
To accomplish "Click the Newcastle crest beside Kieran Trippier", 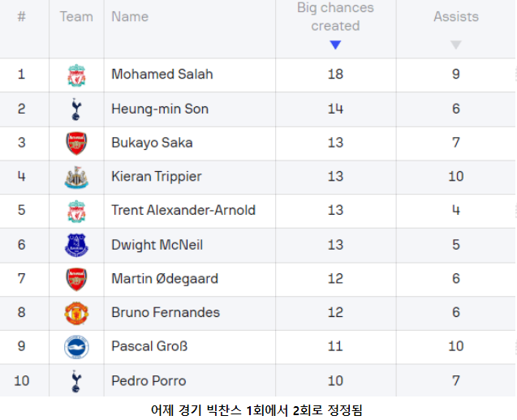I will click(76, 177).
